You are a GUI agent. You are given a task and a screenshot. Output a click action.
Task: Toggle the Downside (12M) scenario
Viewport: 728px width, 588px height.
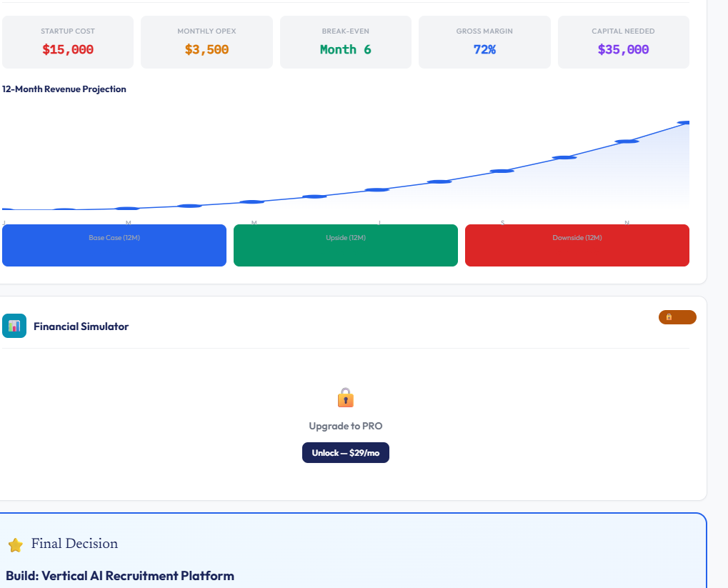click(x=577, y=244)
